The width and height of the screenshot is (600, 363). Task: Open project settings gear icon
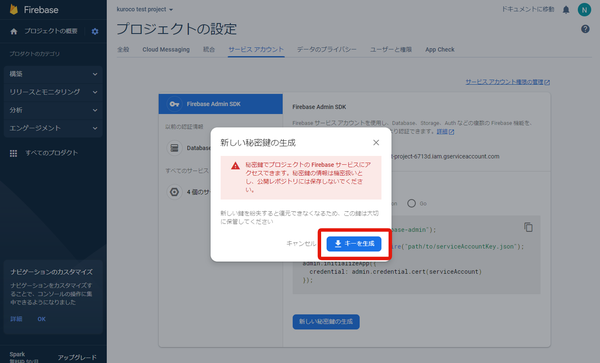(x=95, y=31)
